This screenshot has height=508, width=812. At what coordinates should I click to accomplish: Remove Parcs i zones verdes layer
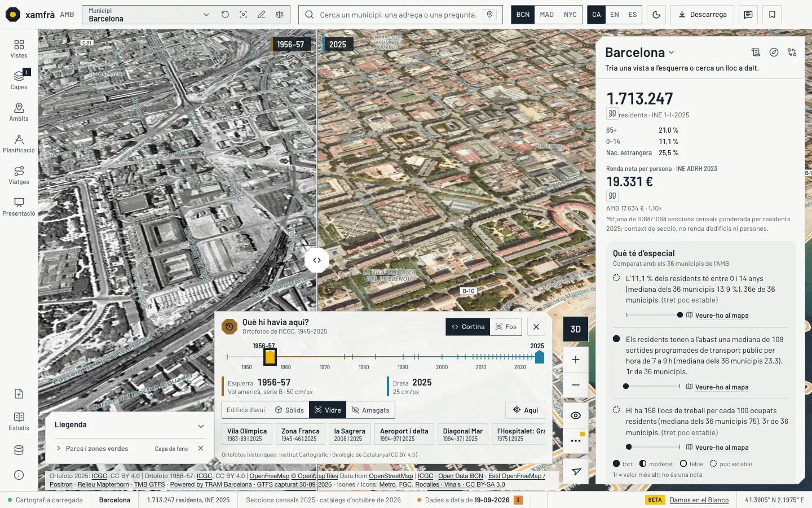click(201, 449)
